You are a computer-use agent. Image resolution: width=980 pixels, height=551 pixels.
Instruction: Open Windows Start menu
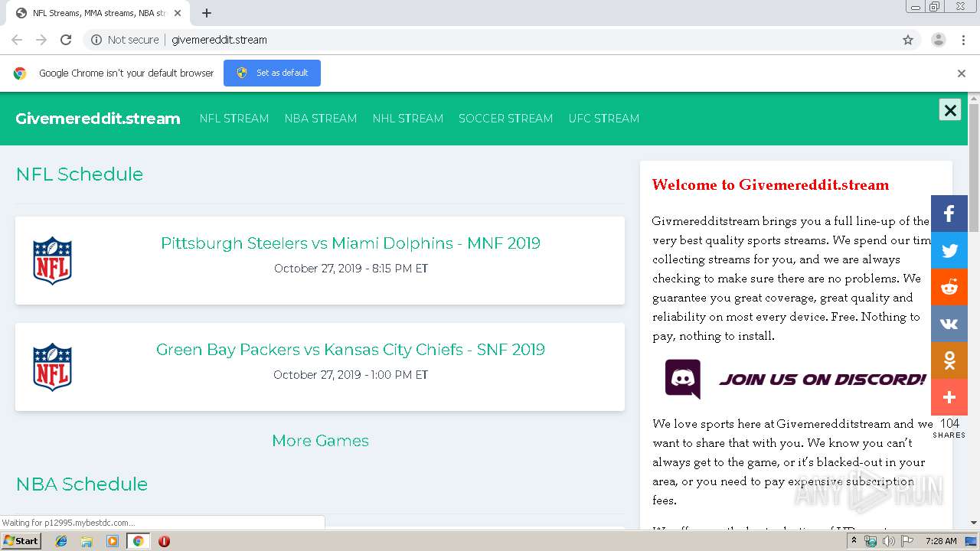click(x=21, y=541)
